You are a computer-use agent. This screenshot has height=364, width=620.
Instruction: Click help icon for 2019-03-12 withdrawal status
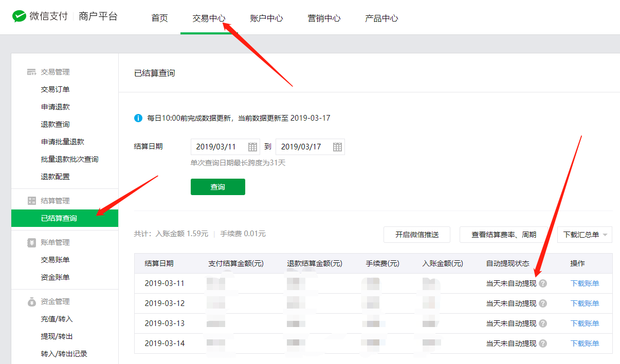tap(543, 303)
